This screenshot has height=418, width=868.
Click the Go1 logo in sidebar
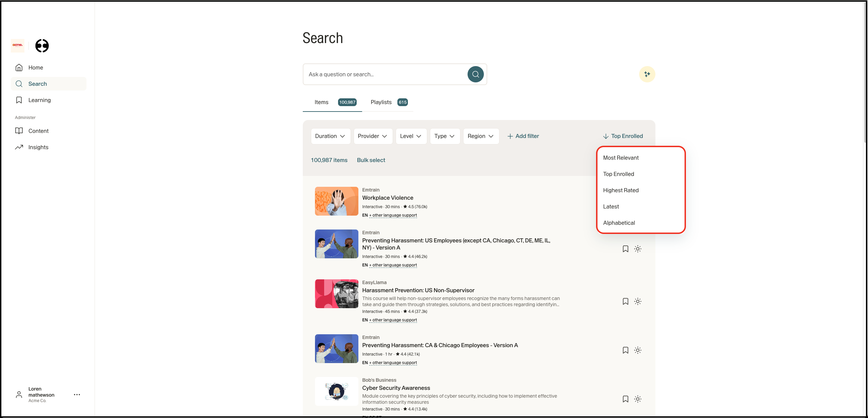tap(42, 46)
